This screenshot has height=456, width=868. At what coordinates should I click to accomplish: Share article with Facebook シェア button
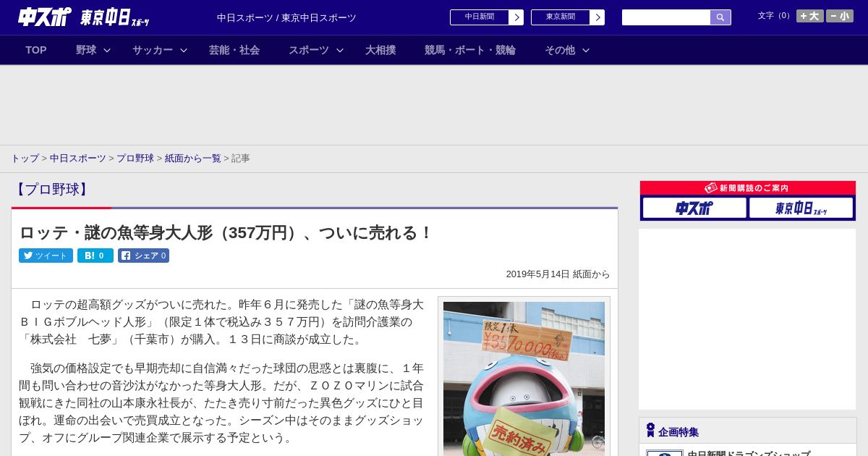click(x=143, y=256)
